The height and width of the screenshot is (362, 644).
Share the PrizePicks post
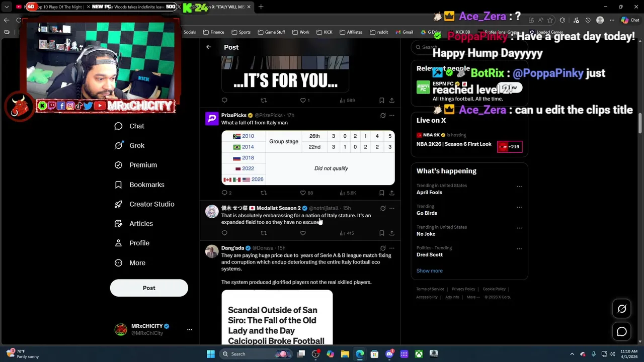point(392,193)
